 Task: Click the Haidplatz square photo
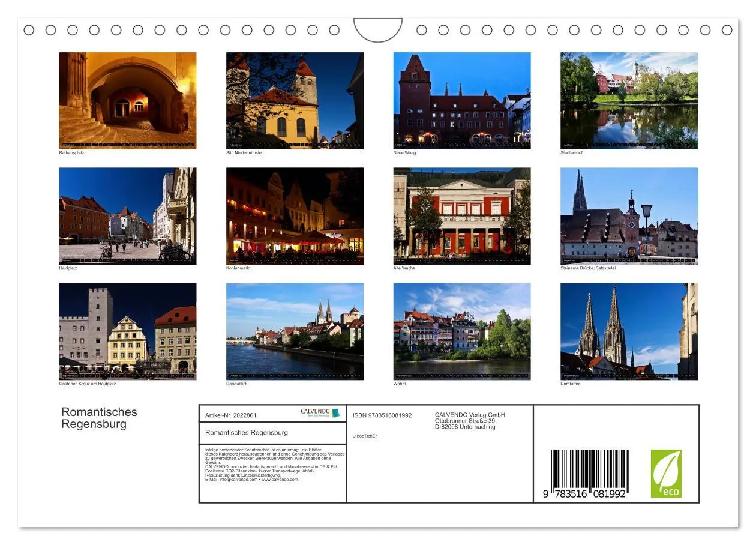click(x=127, y=216)
